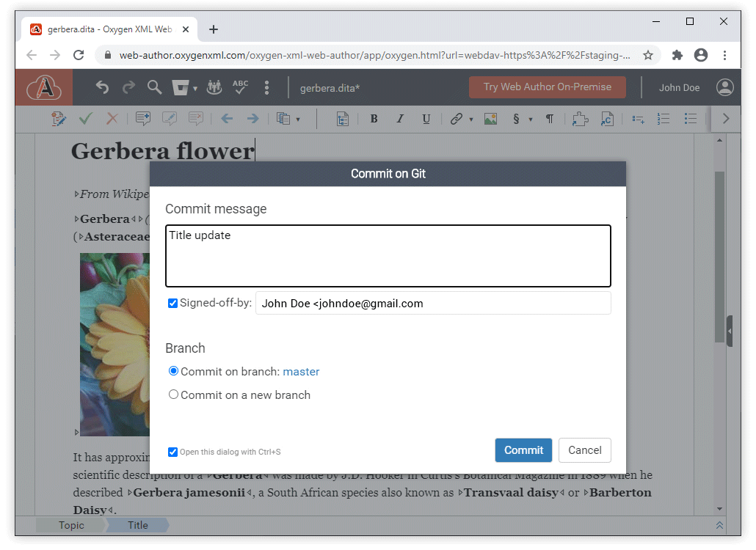Toggle the Signed-off-by checkbox
Screen dimensions: 756x550
172,303
